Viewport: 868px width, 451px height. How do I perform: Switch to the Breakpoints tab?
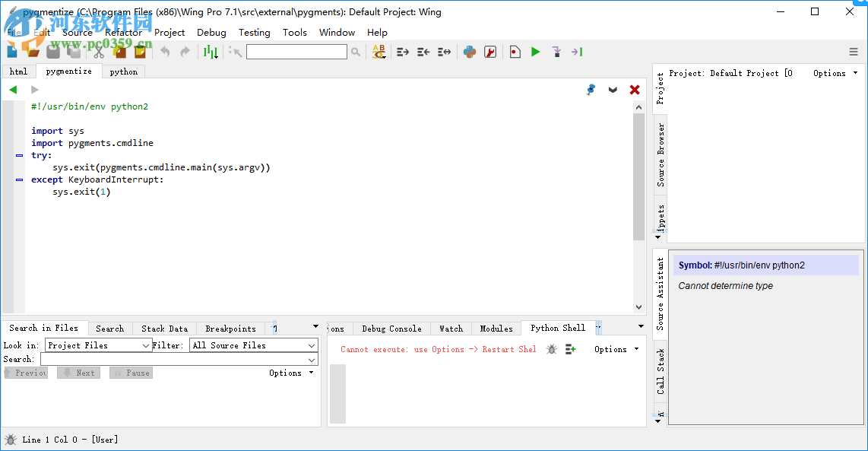click(230, 328)
